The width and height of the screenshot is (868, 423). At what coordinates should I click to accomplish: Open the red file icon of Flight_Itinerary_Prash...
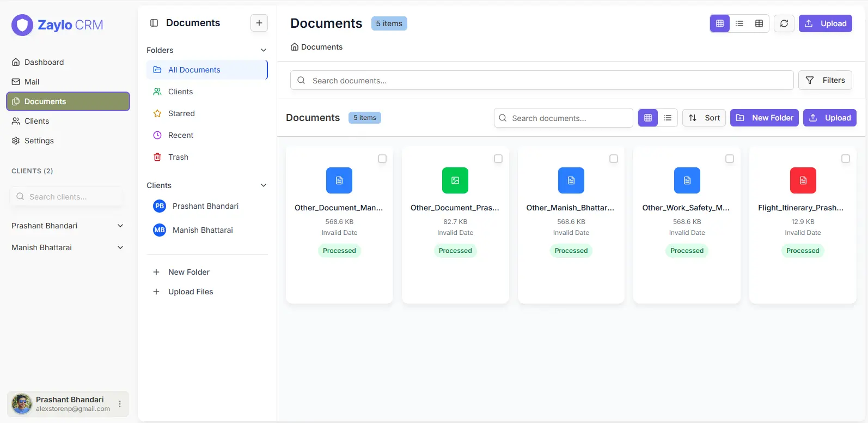tap(803, 180)
